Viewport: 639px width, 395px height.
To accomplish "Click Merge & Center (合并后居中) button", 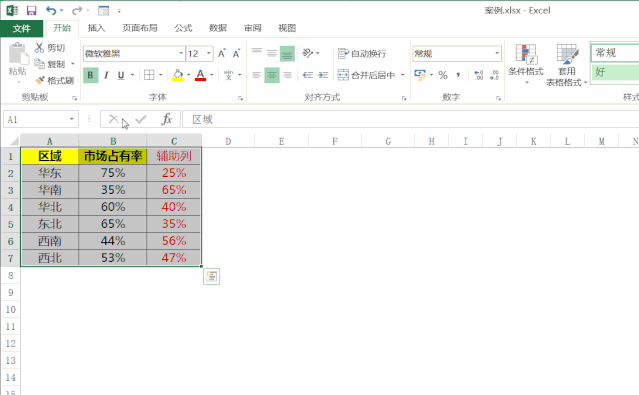I will point(367,75).
